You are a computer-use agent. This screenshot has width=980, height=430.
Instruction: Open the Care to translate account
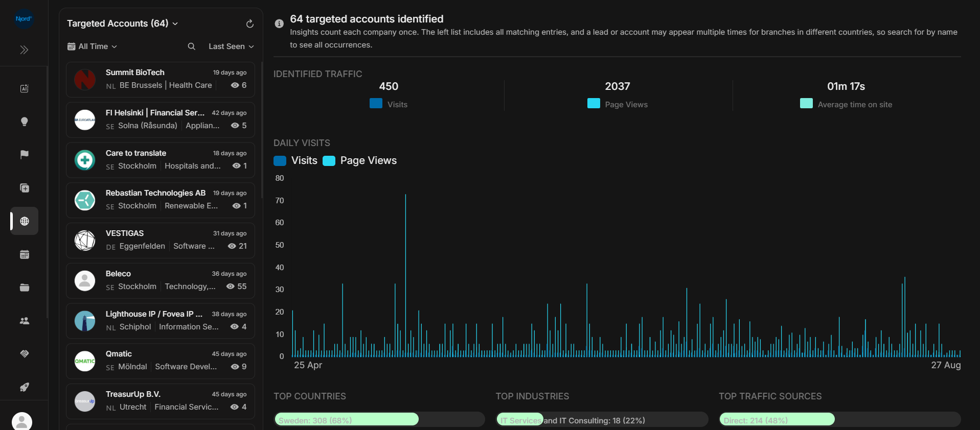(161, 160)
